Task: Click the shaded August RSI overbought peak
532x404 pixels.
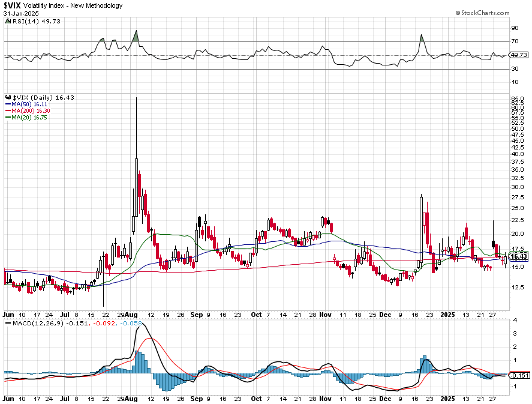Action: tap(136, 37)
